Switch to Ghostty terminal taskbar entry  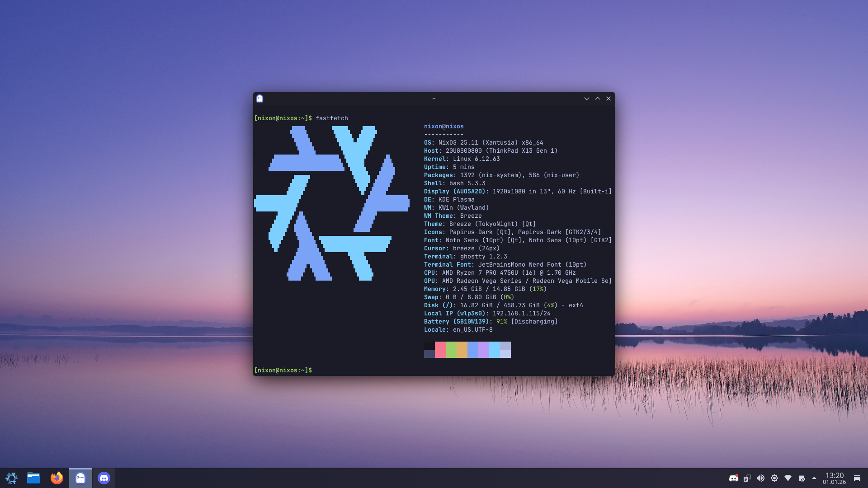80,478
